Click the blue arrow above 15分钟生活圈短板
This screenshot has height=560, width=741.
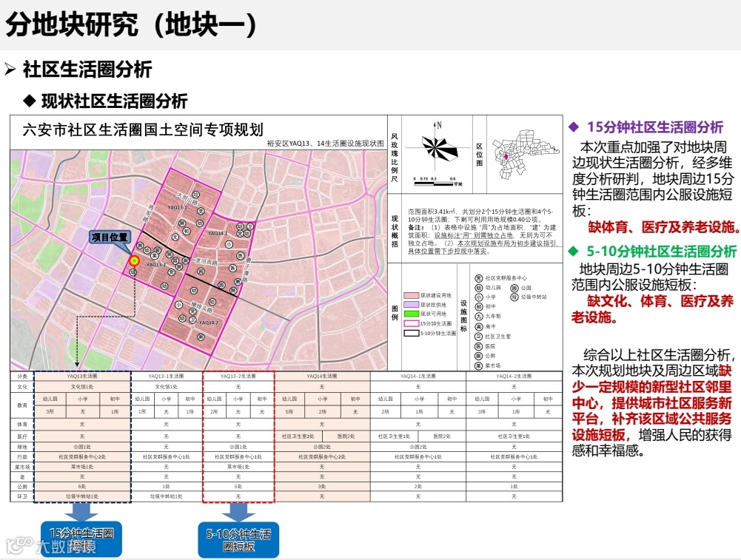81,512
